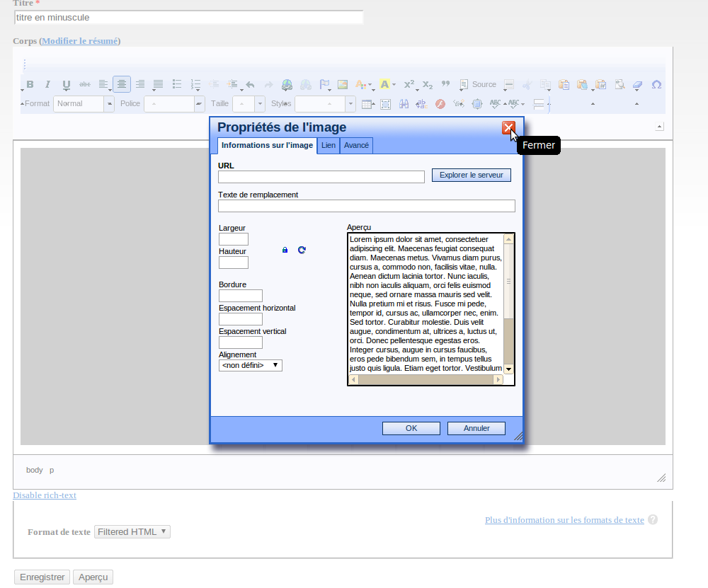
Task: Reset image size with the refresh icon
Action: pyautogui.click(x=302, y=250)
